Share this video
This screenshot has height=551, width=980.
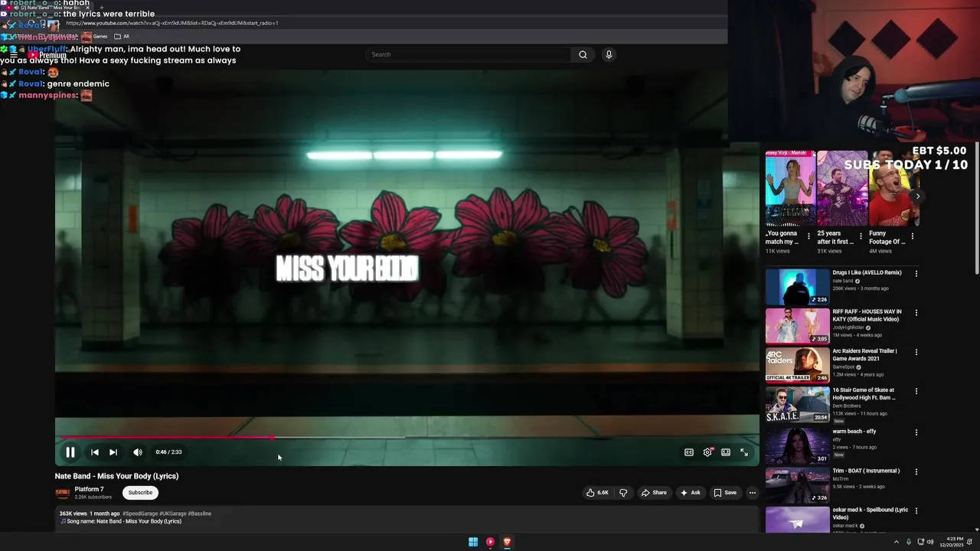pyautogui.click(x=654, y=493)
